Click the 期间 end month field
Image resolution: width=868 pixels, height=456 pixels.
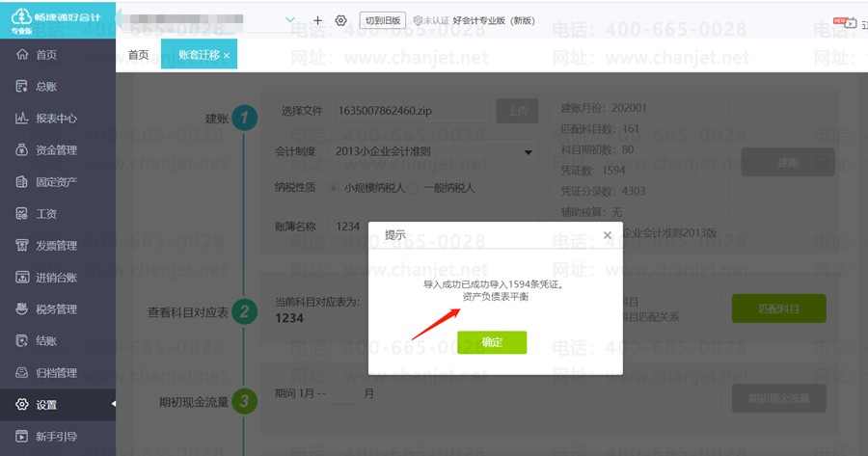pos(344,394)
